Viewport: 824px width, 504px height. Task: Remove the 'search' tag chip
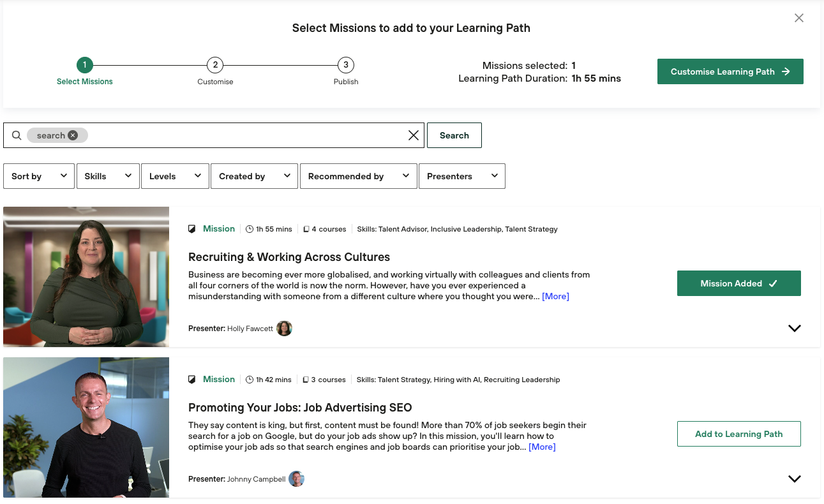pyautogui.click(x=73, y=135)
